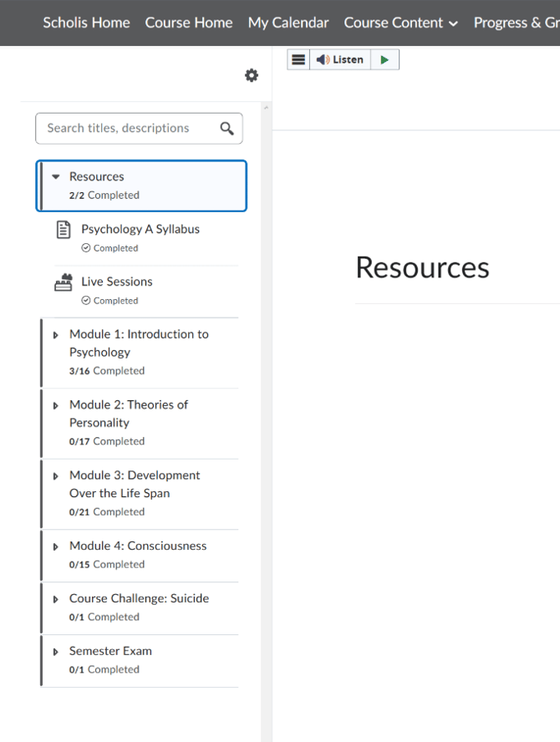The width and height of the screenshot is (560, 742).
Task: Click the Live Sessions completed checkmark
Action: coord(86,301)
